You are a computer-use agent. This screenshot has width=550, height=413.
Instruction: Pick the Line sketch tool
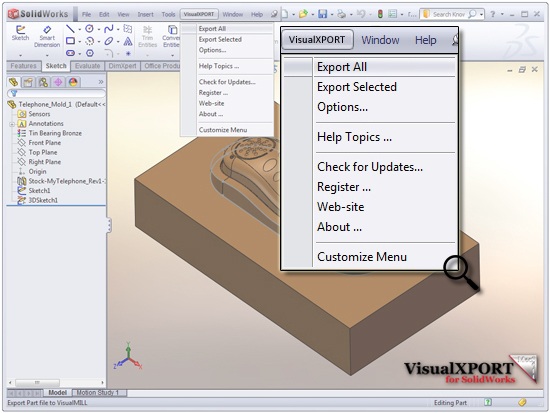[x=71, y=29]
